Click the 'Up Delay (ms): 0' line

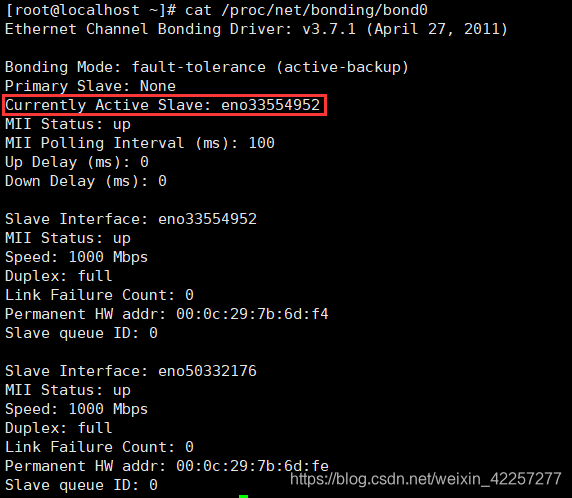(77, 162)
